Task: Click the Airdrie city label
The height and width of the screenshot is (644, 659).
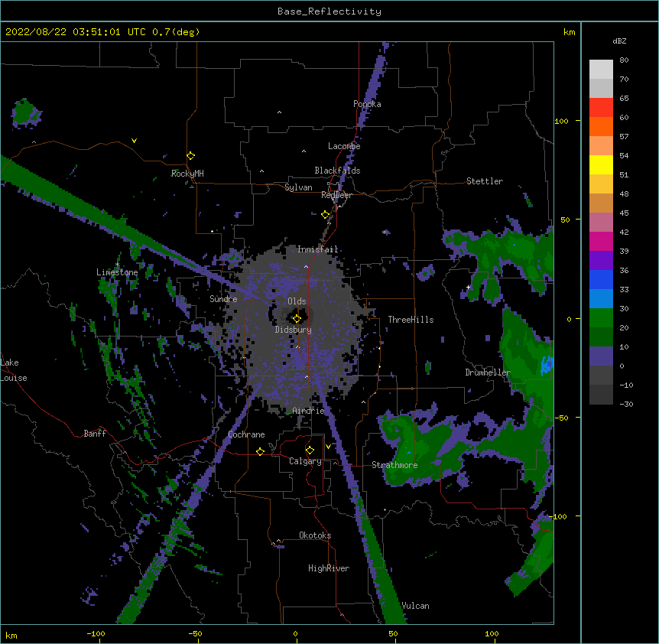Action: click(309, 411)
